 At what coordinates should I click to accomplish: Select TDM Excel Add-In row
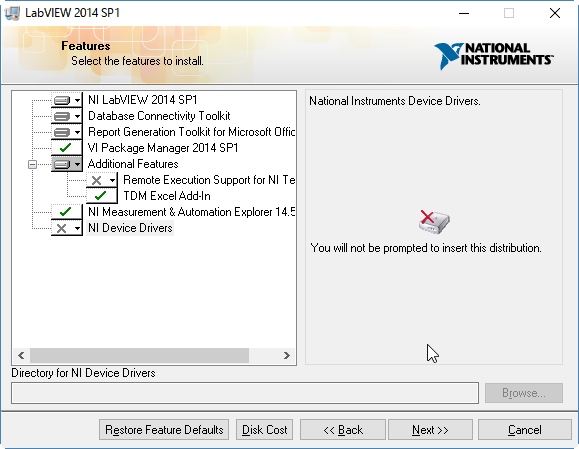point(167,196)
